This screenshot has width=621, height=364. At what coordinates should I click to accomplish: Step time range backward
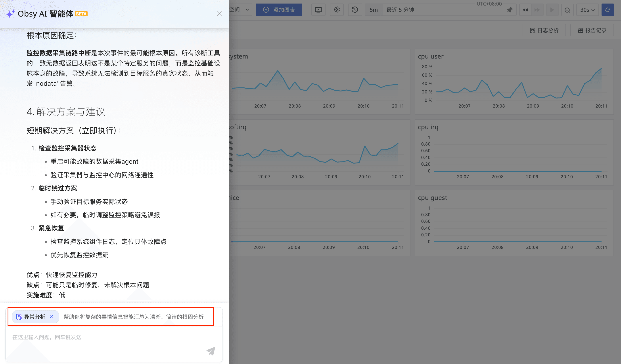pyautogui.click(x=525, y=10)
